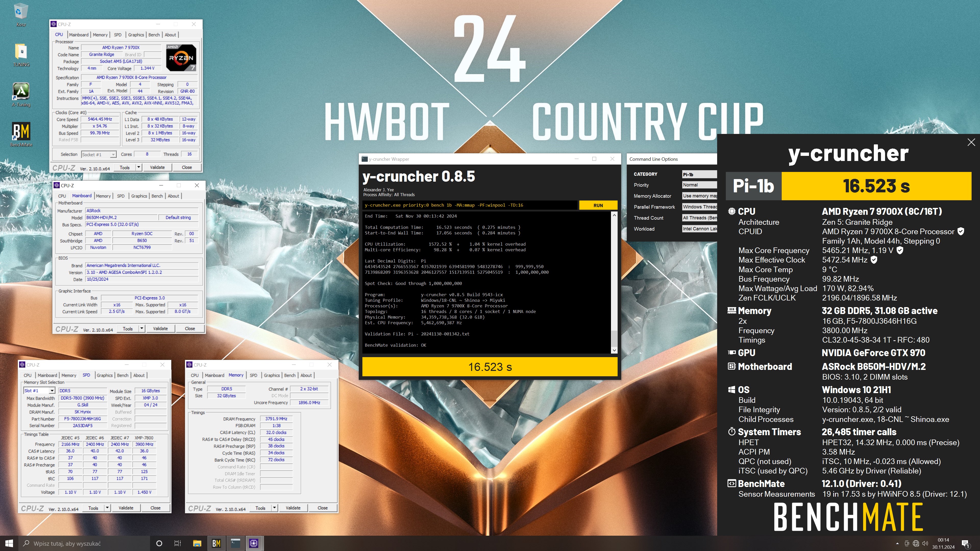The image size is (980, 551).
Task: Click Close button in Motherboard CPU-Z window
Action: point(190,329)
